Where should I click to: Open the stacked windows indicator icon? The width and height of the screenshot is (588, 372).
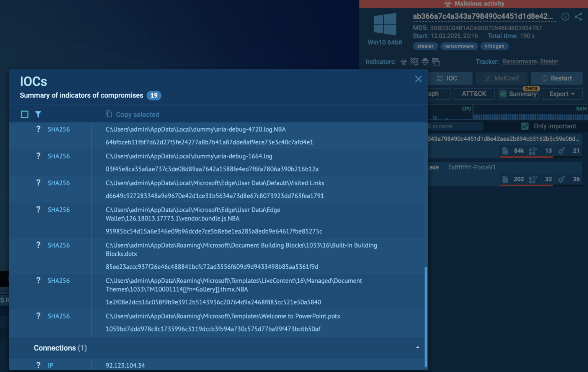pos(436,62)
